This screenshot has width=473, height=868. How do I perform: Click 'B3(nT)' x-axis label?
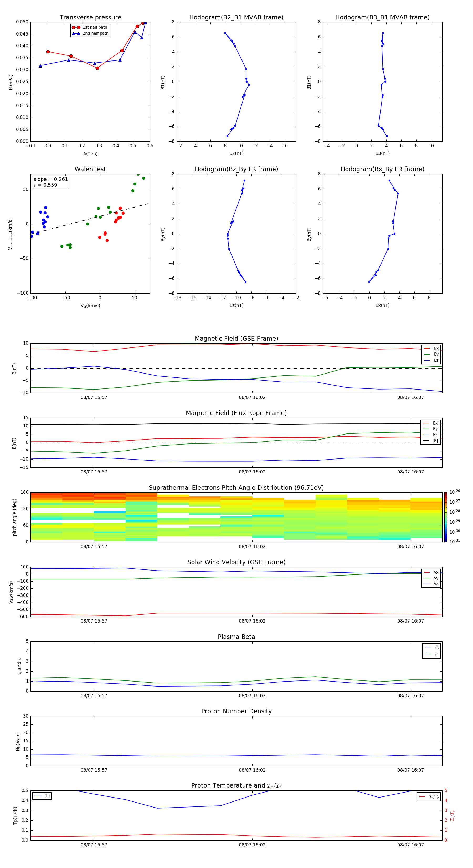[x=382, y=153]
